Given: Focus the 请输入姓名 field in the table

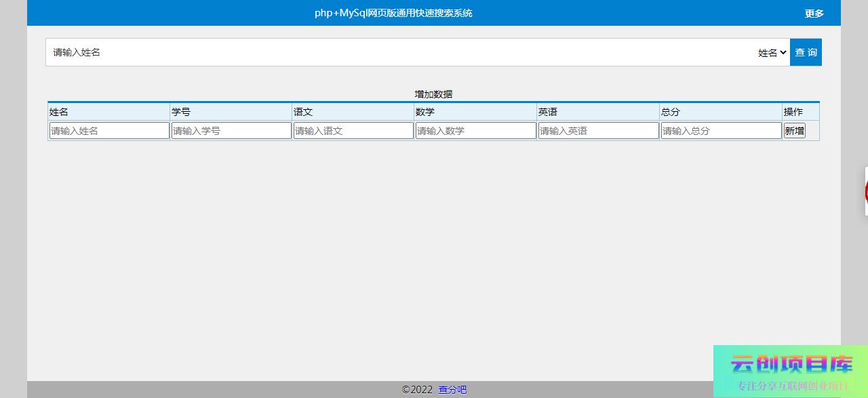Looking at the screenshot, I should [109, 131].
